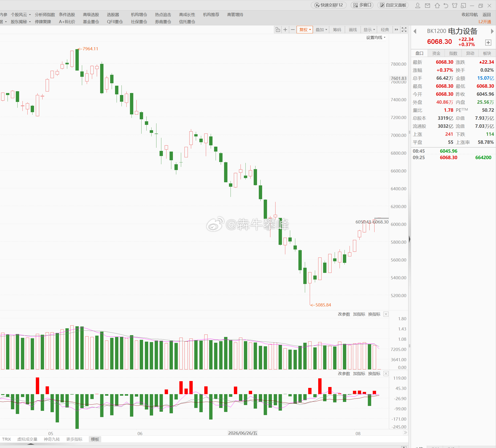Switch to the 盘口 tab

click(x=419, y=53)
